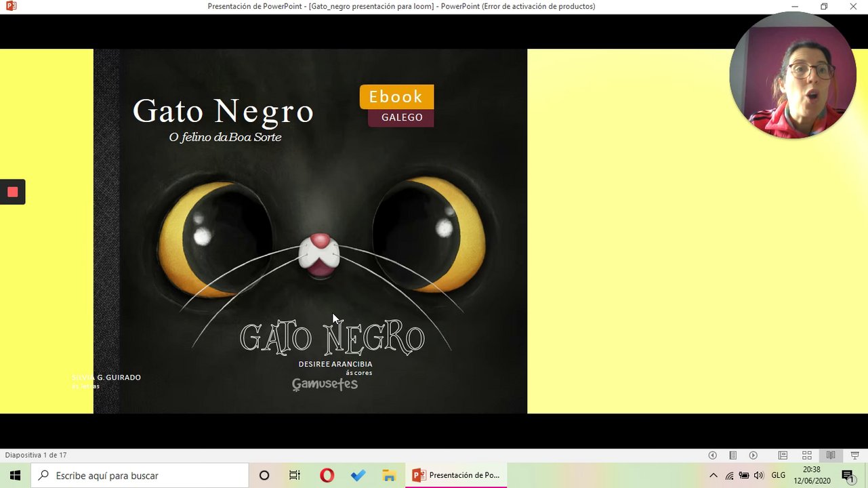Open File Explorer from the taskbar
This screenshot has height=488, width=868.
pyautogui.click(x=389, y=476)
